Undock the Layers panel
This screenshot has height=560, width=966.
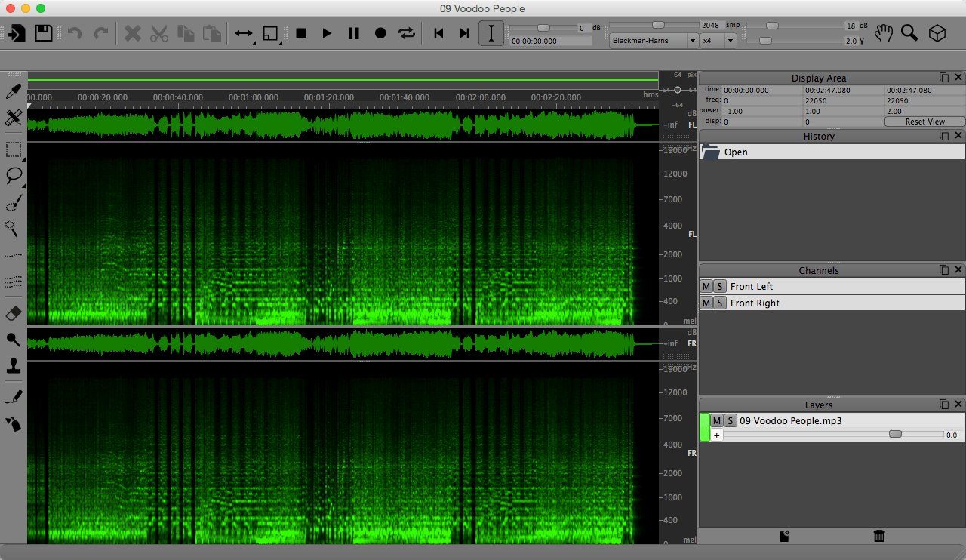944,405
